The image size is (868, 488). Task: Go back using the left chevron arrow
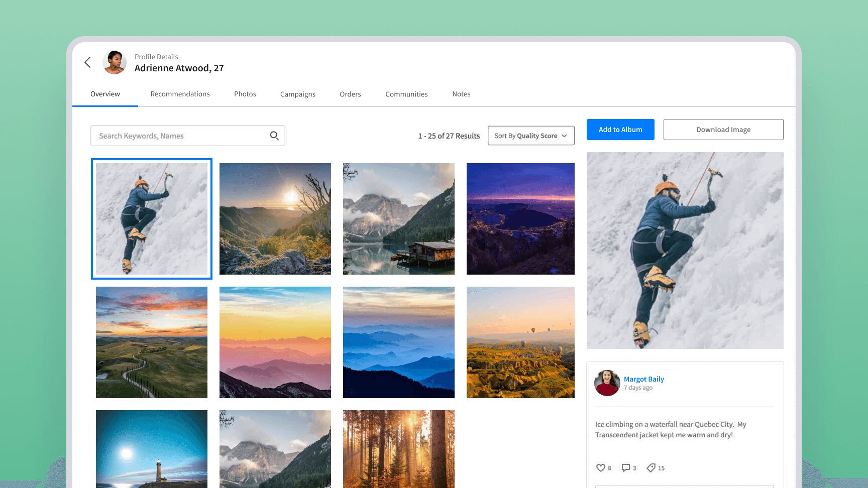pos(87,62)
